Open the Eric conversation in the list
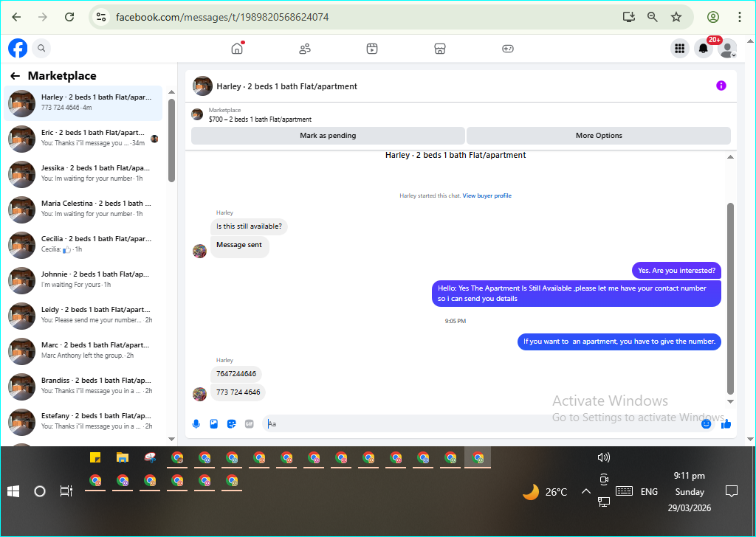 point(83,139)
